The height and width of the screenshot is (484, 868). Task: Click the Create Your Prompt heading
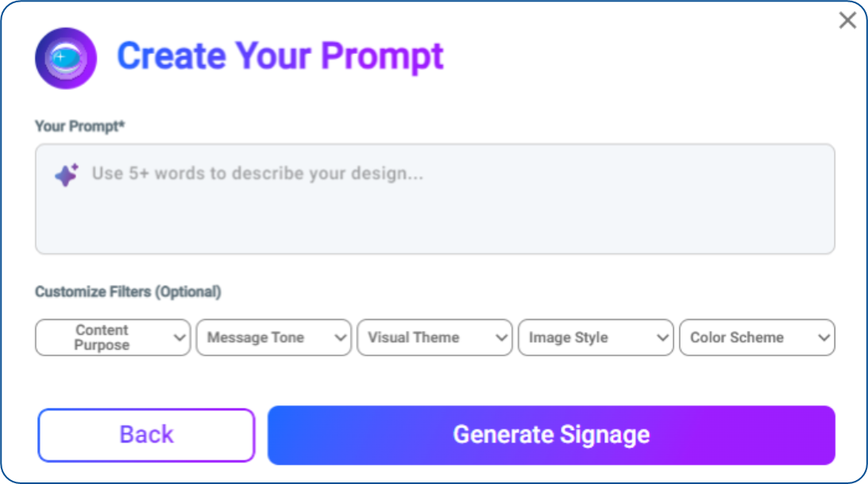280,57
